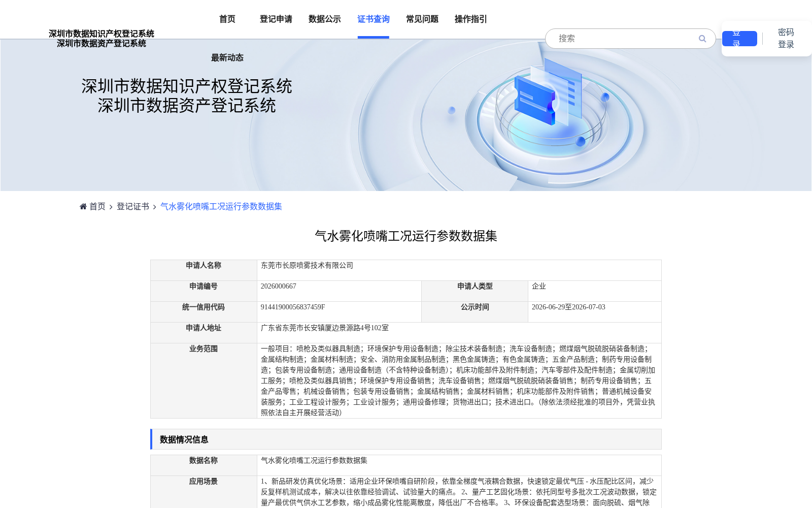Viewport: 812px width, 508px height.
Task: Click the search magnifier icon
Action: click(702, 39)
